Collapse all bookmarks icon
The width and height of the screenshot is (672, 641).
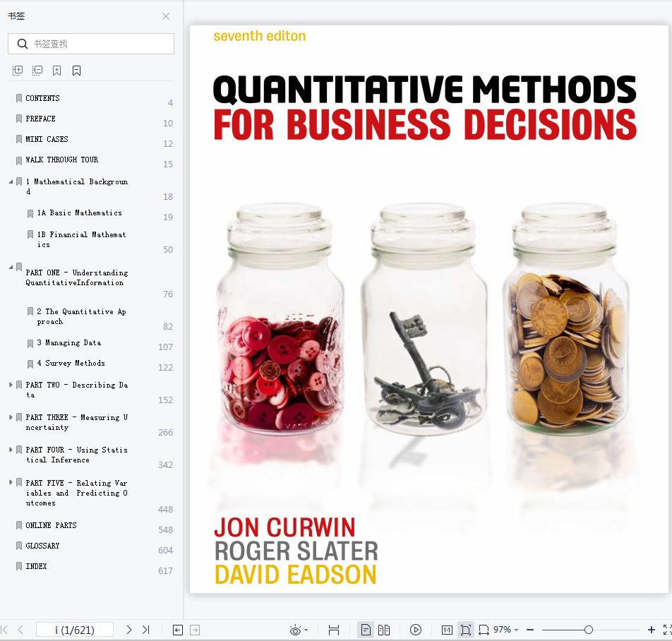[x=37, y=71]
